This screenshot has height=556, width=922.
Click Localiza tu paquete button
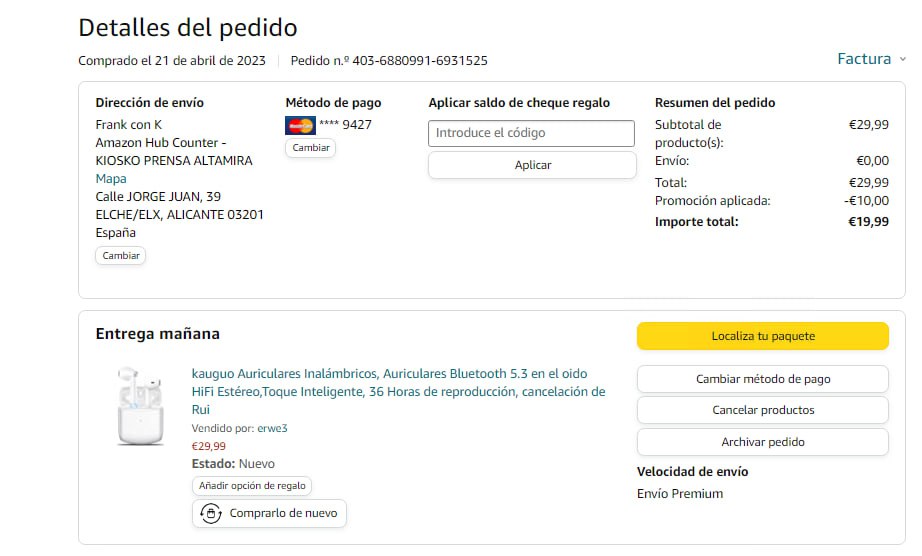click(x=762, y=336)
